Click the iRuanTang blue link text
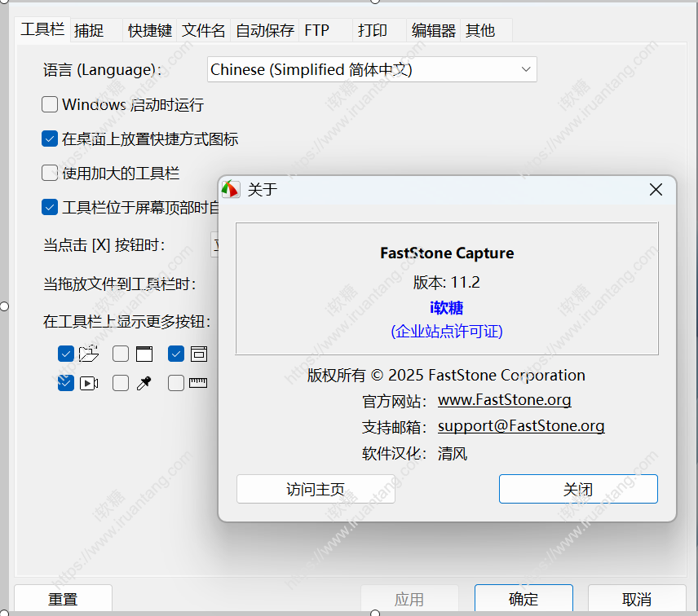698x616 pixels. (446, 308)
